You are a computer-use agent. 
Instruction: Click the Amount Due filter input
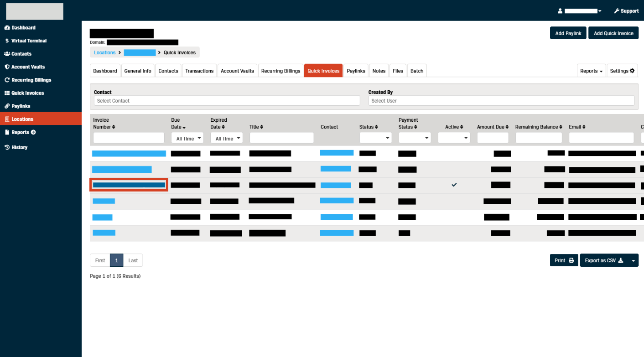pos(493,138)
